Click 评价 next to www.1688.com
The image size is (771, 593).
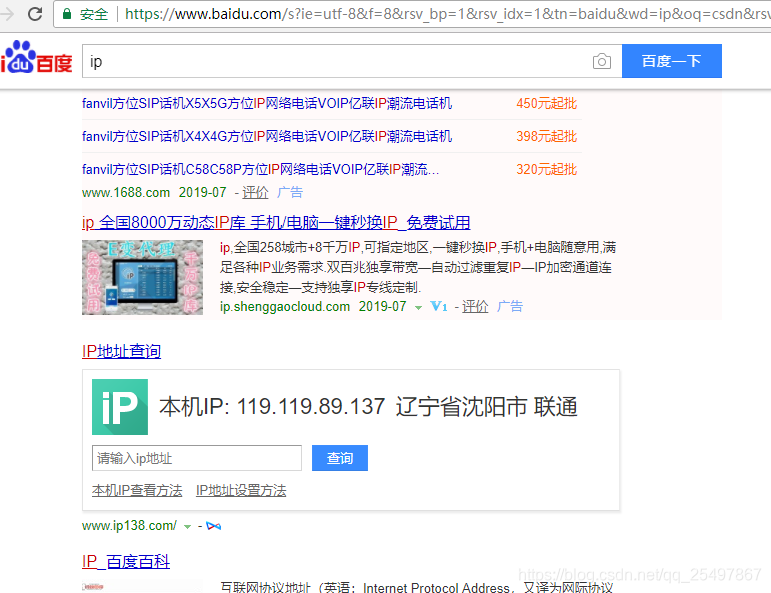(x=255, y=192)
